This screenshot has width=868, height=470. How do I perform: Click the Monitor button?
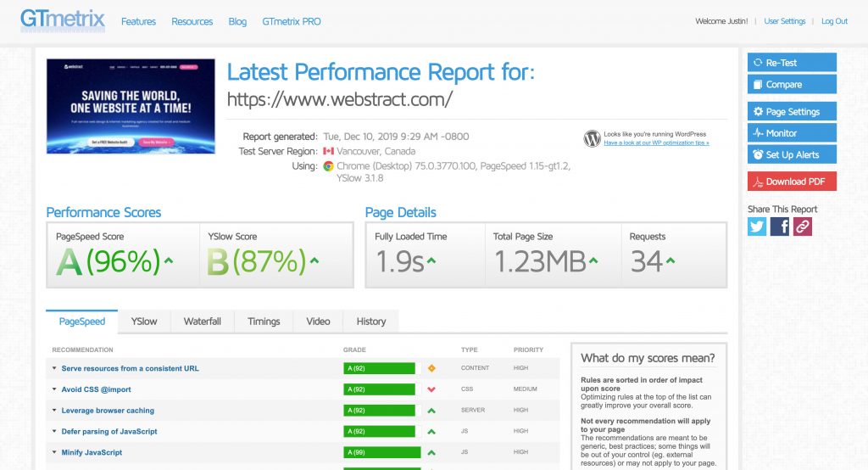point(792,133)
